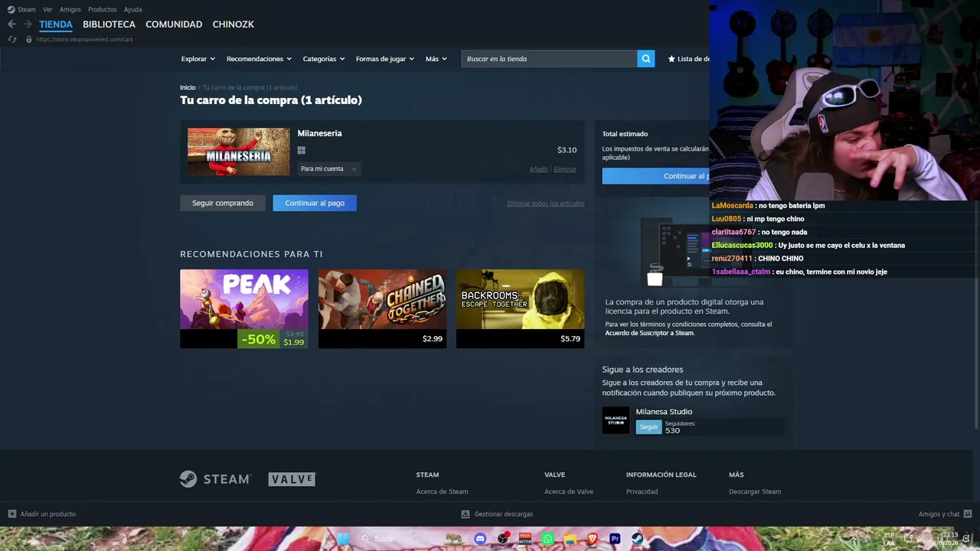Open the Backrooms: Escape Together card
980x551 pixels.
(520, 308)
